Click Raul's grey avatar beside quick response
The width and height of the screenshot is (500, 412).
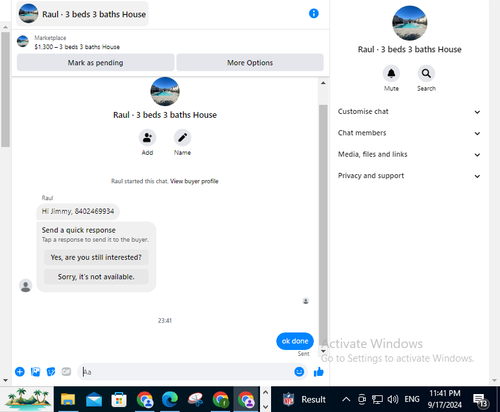coord(26,286)
